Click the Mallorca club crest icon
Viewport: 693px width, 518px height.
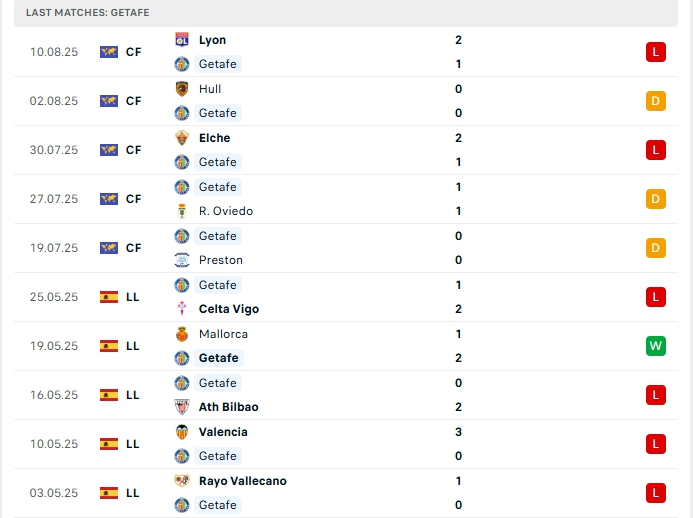coord(182,334)
